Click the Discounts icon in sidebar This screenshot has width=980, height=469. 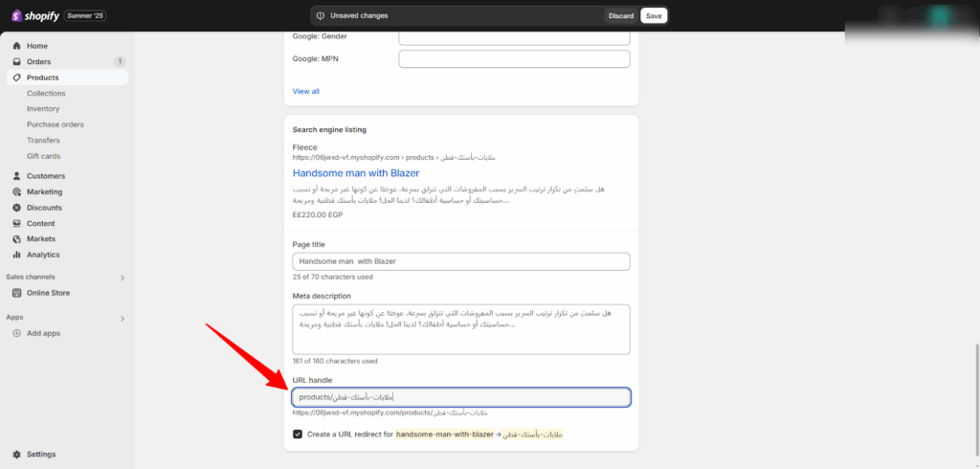(17, 208)
